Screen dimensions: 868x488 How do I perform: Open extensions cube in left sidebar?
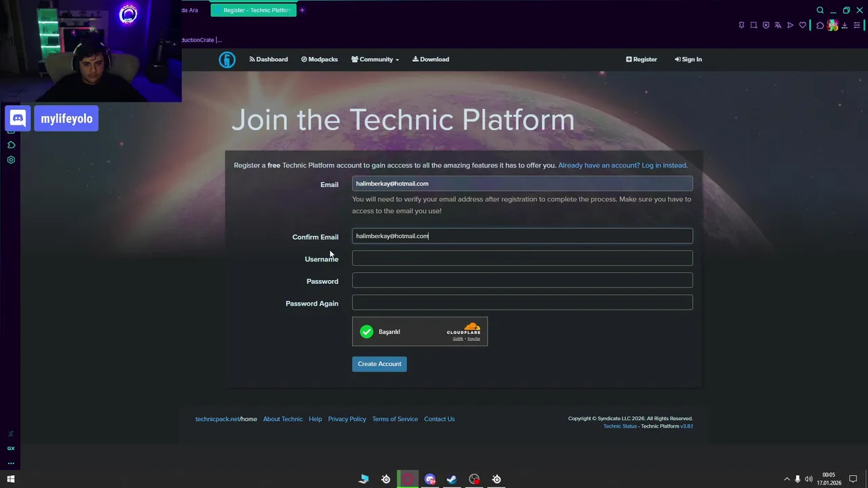tap(11, 144)
